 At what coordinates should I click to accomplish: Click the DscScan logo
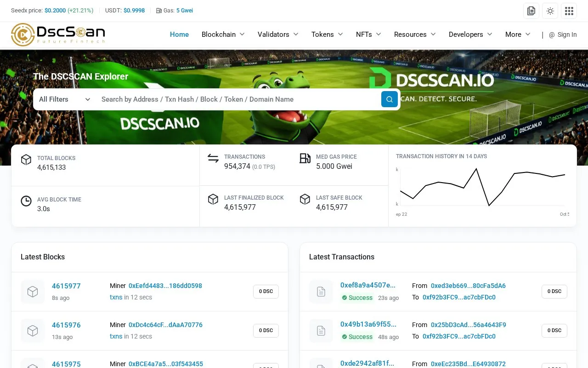(x=58, y=34)
